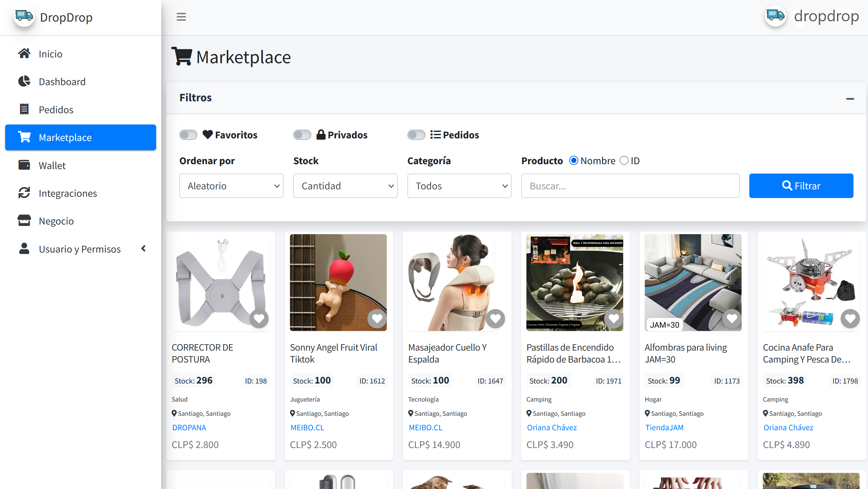This screenshot has height=489, width=868.
Task: Open the DROPANA seller link
Action: 189,427
